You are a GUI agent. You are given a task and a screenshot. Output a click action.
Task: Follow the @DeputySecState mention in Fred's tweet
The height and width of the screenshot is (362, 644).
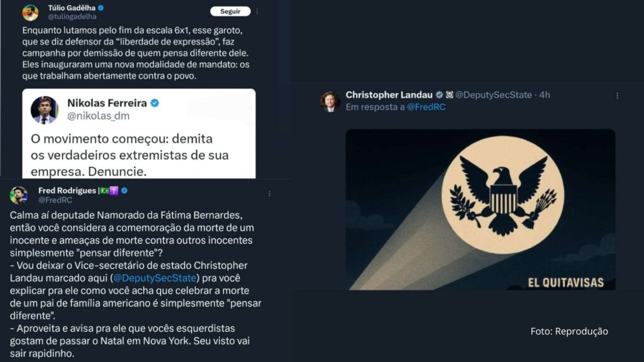pyautogui.click(x=155, y=278)
